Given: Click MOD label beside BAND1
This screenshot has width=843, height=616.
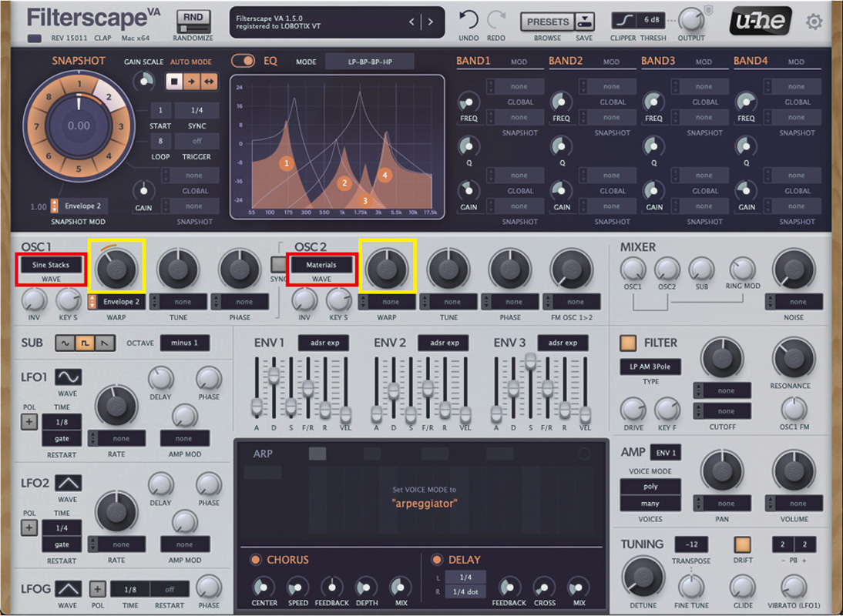Looking at the screenshot, I should click(519, 62).
